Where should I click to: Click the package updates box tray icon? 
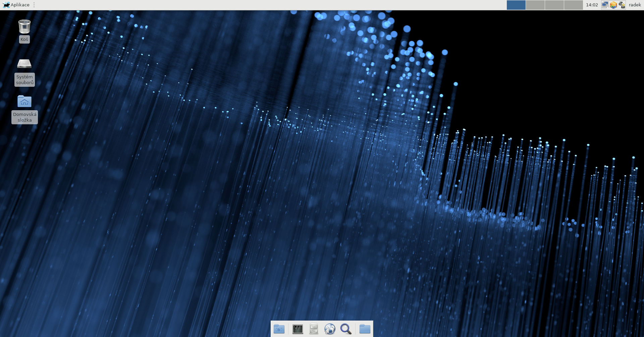pyautogui.click(x=613, y=5)
